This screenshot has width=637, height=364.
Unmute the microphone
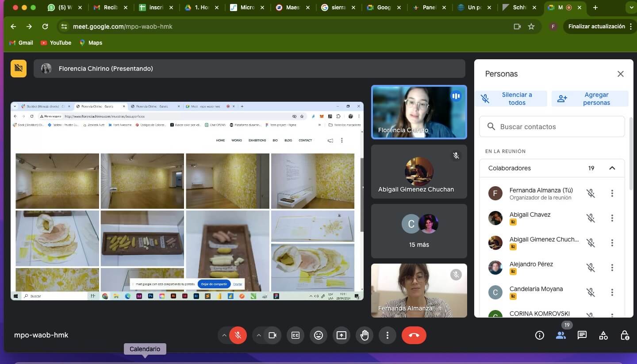[238, 335]
